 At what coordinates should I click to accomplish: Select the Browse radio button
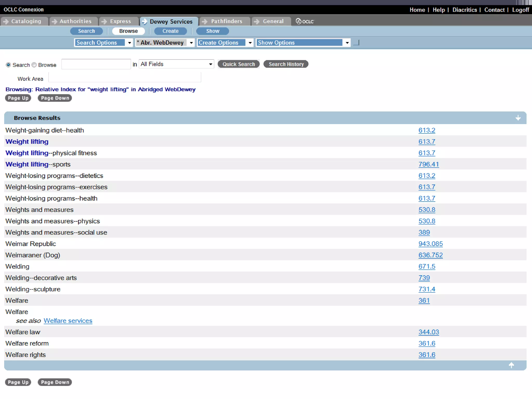click(x=34, y=65)
